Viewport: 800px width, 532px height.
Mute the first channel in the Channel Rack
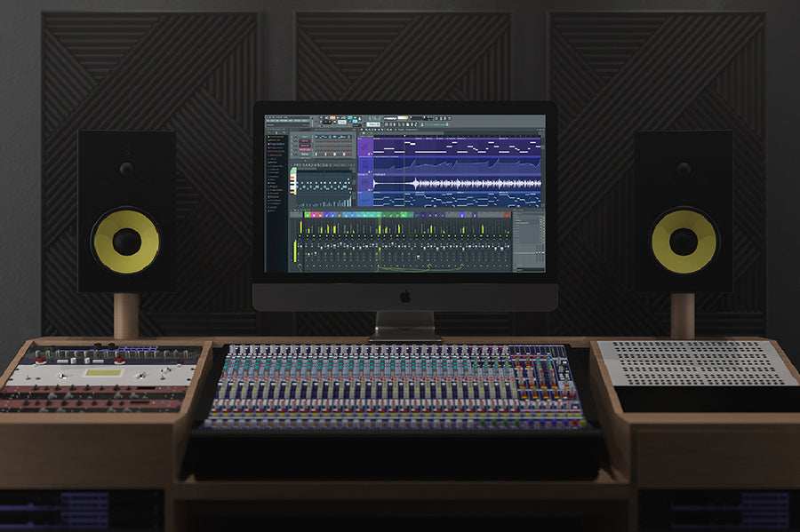coord(292,137)
